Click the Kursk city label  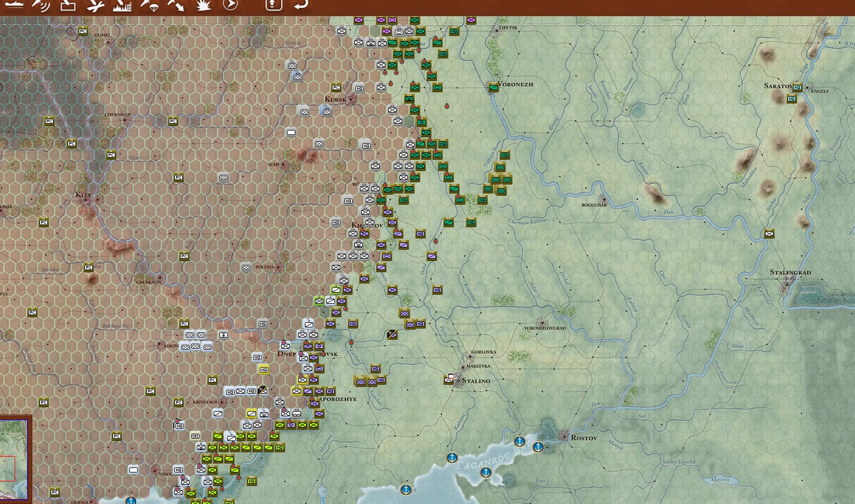[x=336, y=100]
